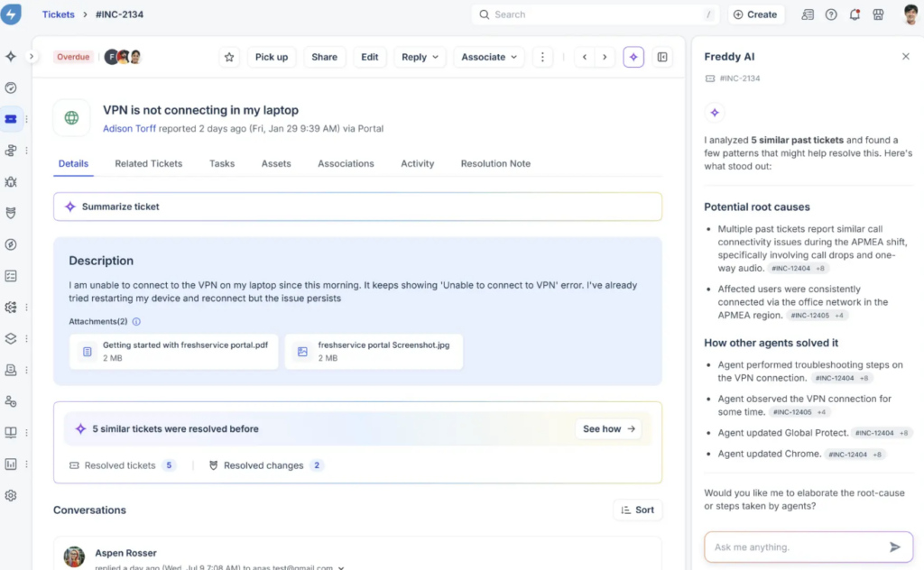Open freshservice portal Screenshot.jpg attachment
The height and width of the screenshot is (570, 924).
click(374, 352)
